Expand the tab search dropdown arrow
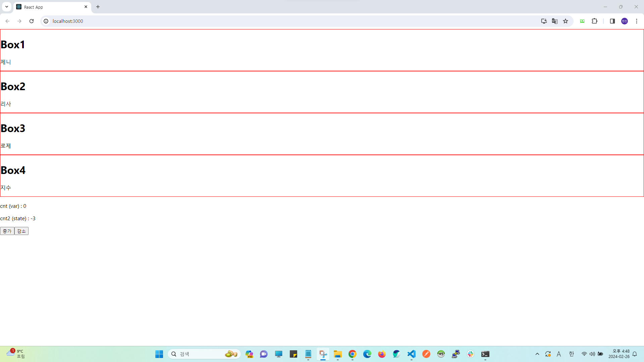Screen dimensions: 644x362 coord(6,7)
